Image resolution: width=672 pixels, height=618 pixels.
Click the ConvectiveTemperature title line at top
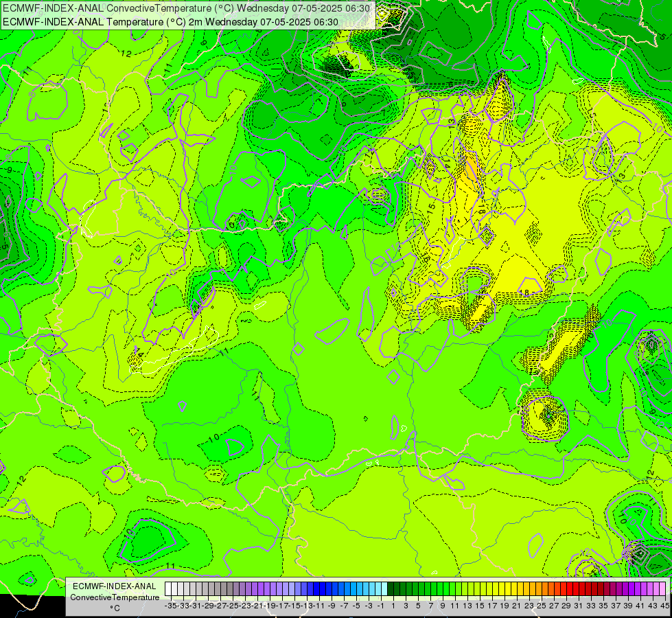pyautogui.click(x=187, y=8)
